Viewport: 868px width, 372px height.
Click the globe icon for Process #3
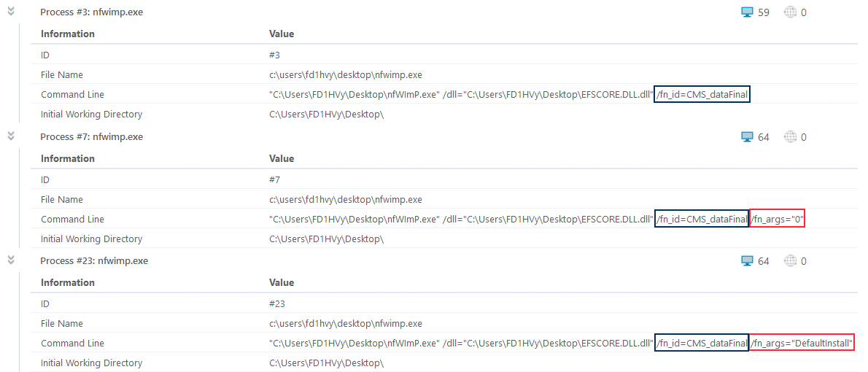click(791, 12)
